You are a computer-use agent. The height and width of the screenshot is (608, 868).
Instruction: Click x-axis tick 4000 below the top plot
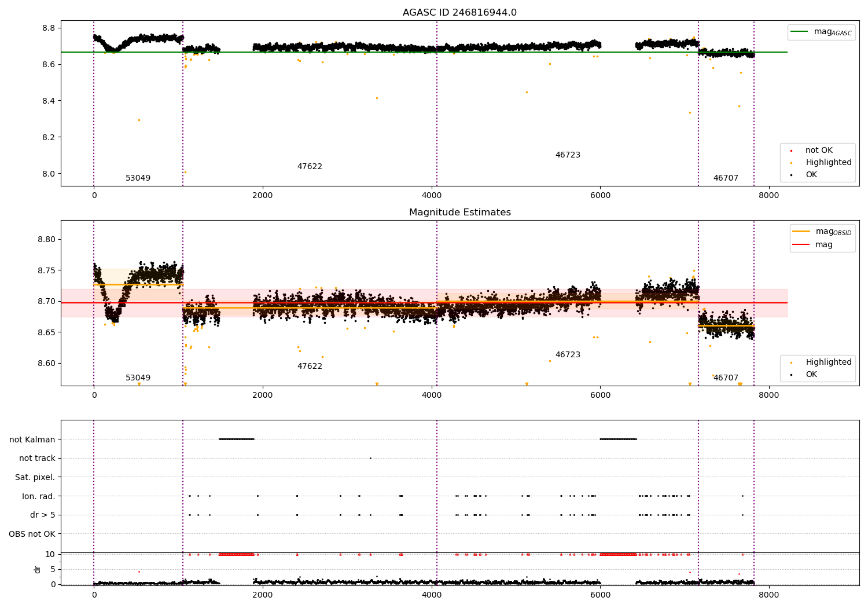tap(432, 196)
